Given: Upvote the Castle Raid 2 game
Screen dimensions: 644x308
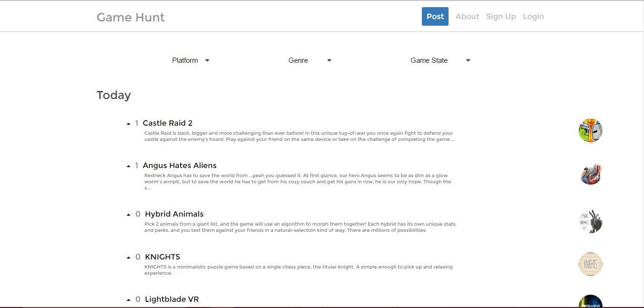Looking at the screenshot, I should click(x=129, y=122).
